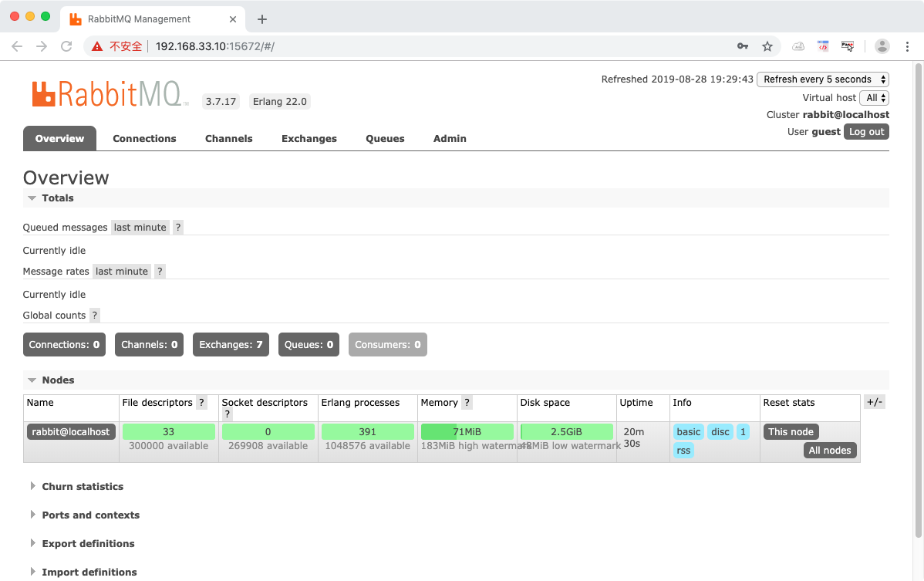Screen dimensions: 924x581
Task: Click the file descriptors 33 bar
Action: click(169, 432)
